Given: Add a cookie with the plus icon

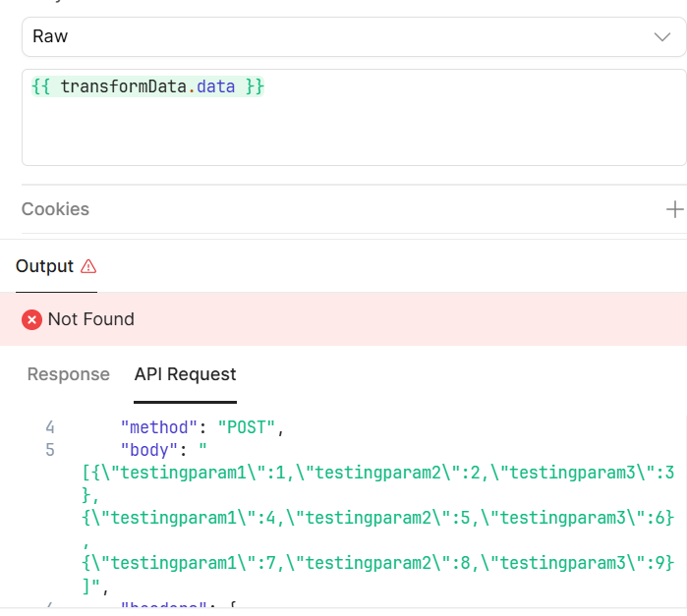Looking at the screenshot, I should coord(674,209).
